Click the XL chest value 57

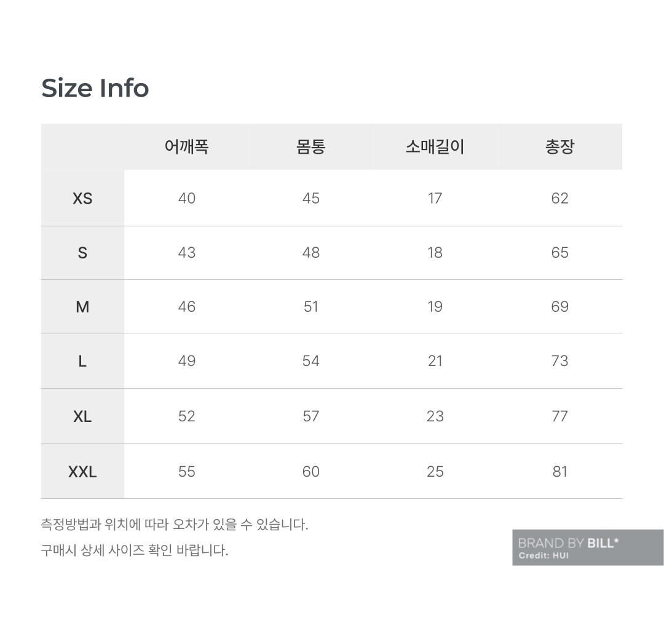pos(310,416)
